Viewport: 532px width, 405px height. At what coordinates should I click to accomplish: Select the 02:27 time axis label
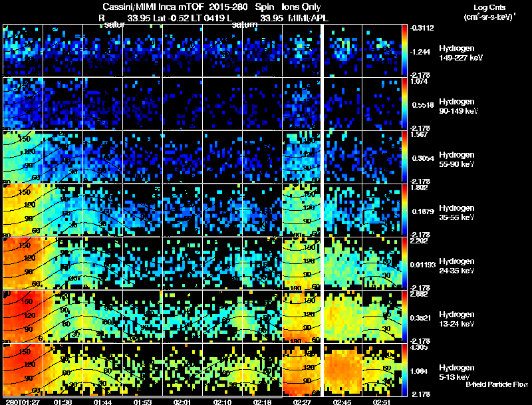302,402
